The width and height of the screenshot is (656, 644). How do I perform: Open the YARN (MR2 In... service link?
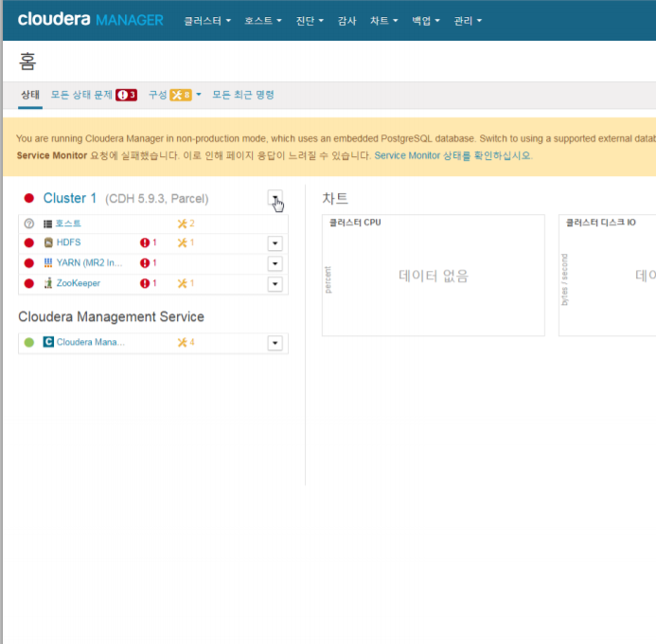coord(90,262)
